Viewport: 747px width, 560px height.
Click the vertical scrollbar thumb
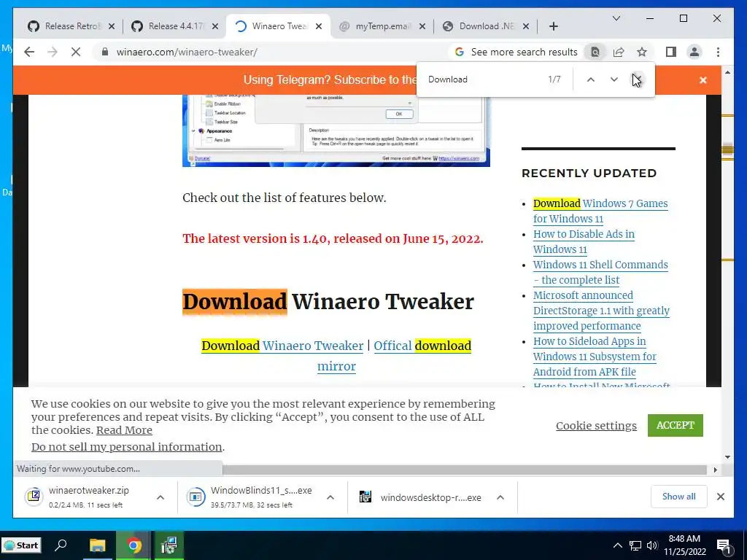click(727, 150)
